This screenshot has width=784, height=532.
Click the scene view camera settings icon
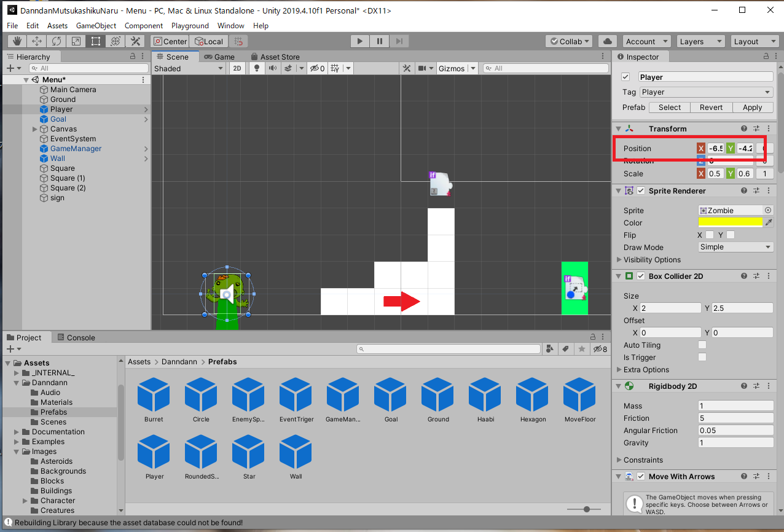[x=422, y=68]
